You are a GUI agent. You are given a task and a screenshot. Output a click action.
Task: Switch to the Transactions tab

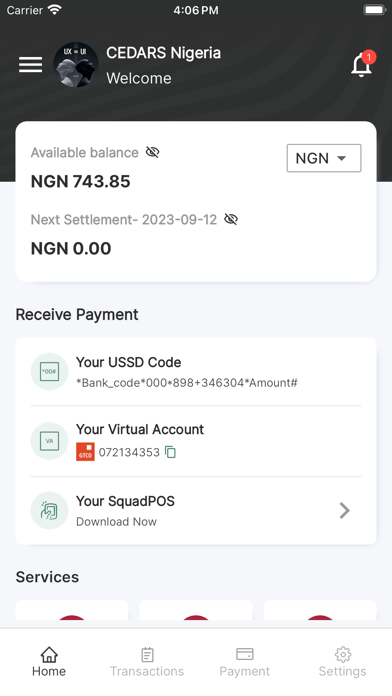[147, 662]
